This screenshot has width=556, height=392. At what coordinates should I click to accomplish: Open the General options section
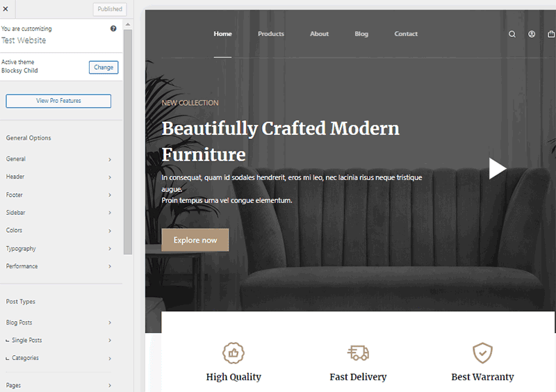click(58, 159)
